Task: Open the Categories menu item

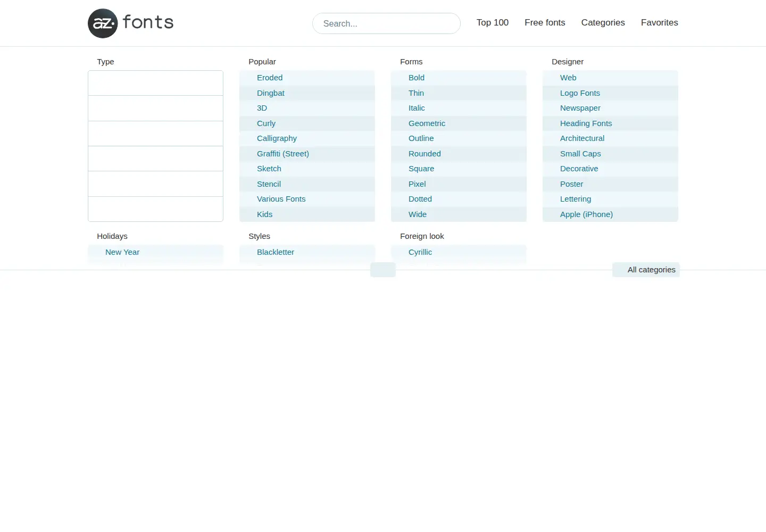Action: [x=603, y=22]
